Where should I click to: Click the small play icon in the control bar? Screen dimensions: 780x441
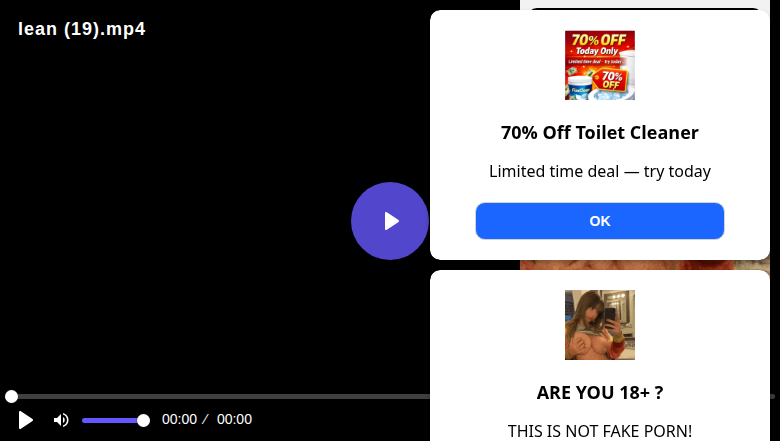[x=25, y=420]
